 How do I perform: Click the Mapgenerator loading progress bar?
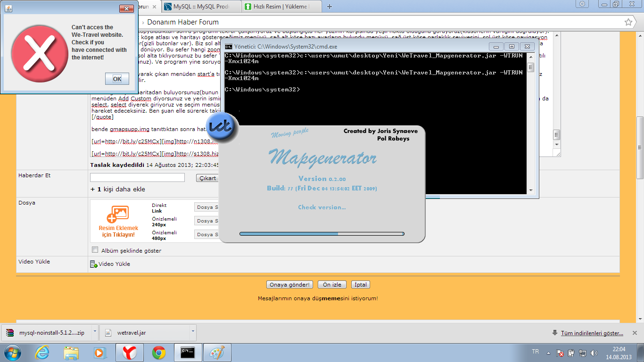click(322, 233)
